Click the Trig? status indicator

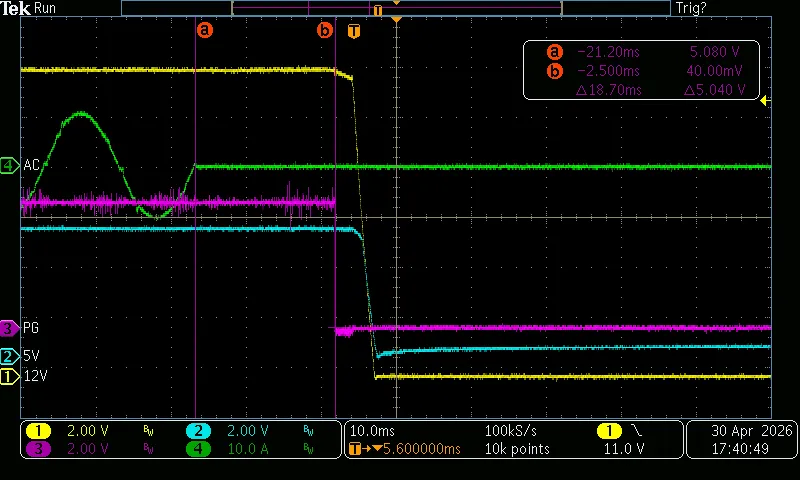pyautogui.click(x=691, y=8)
